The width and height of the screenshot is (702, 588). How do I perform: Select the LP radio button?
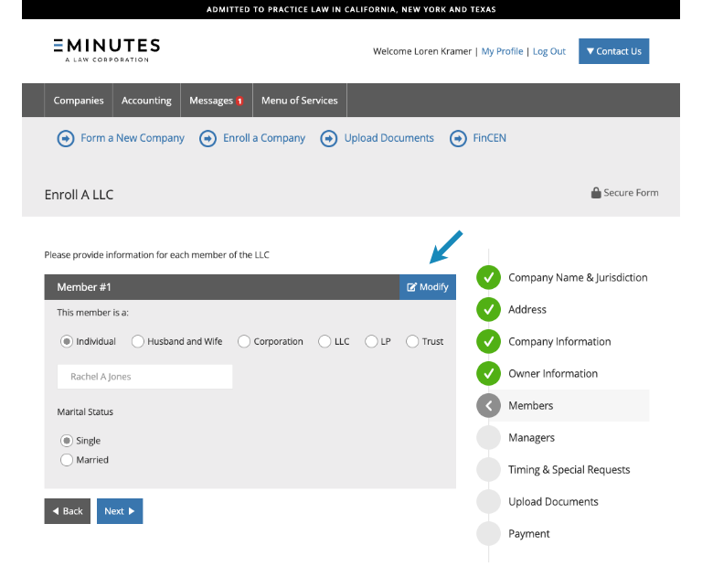coord(371,341)
